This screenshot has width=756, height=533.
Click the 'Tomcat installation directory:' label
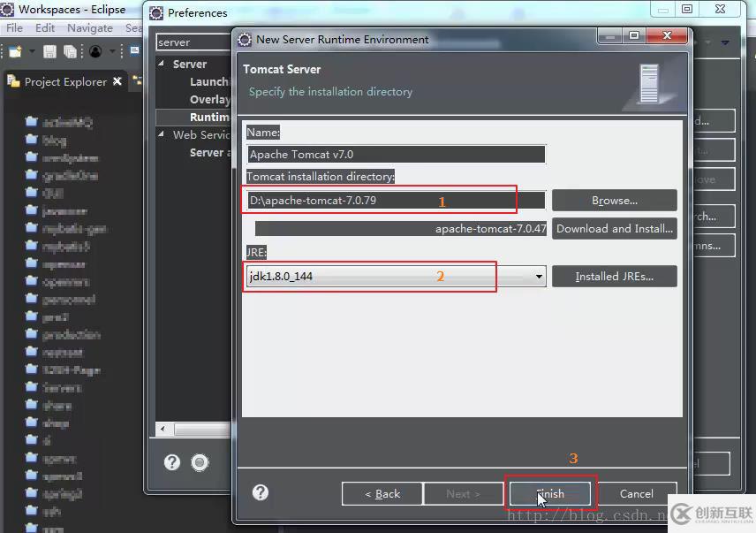320,177
